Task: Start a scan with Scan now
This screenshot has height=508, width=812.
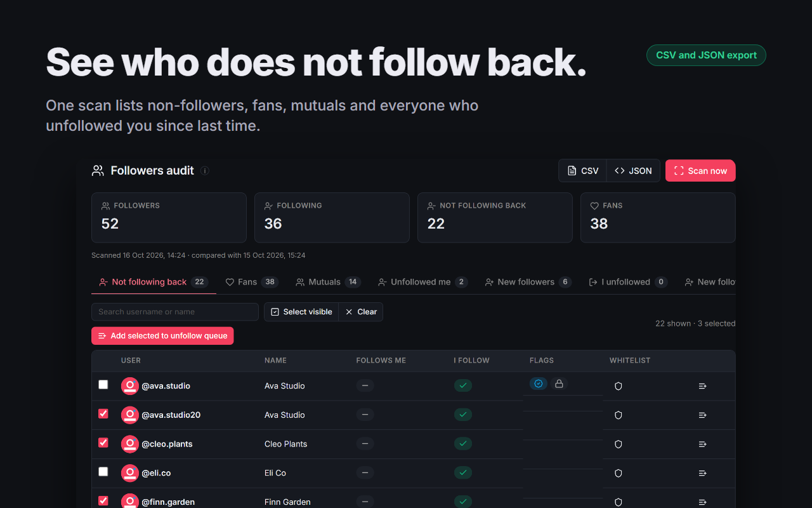Action: [700, 171]
